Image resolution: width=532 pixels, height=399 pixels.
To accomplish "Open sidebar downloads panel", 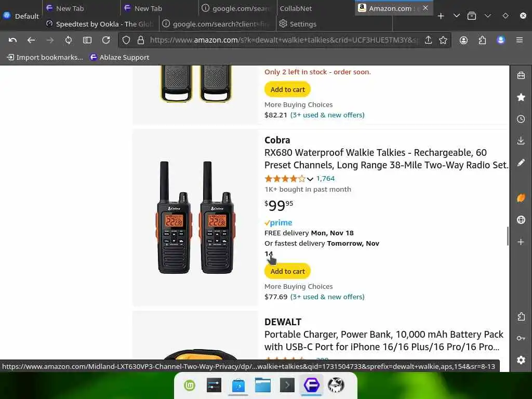I will click(x=521, y=141).
